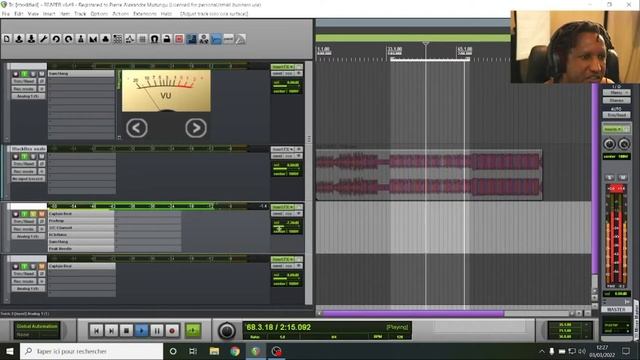Image resolution: width=640 pixels, height=360 pixels.
Task: Go to project end in transport
Action: (111, 331)
